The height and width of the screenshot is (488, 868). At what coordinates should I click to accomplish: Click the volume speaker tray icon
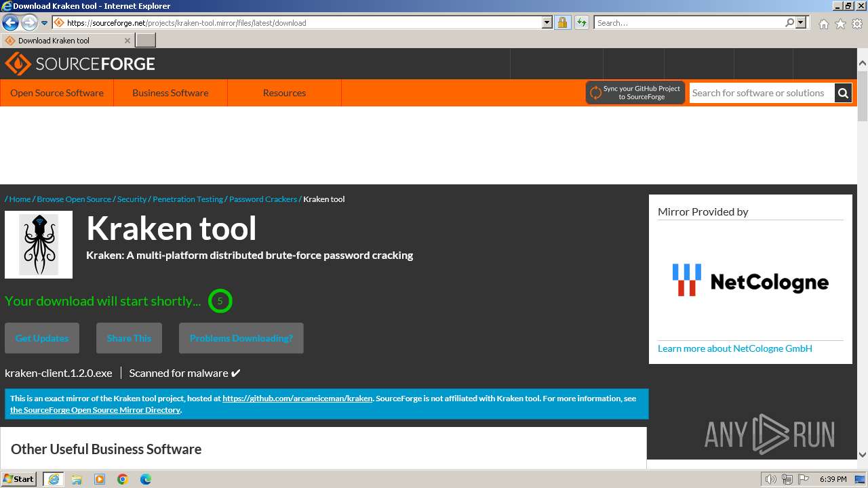click(770, 479)
